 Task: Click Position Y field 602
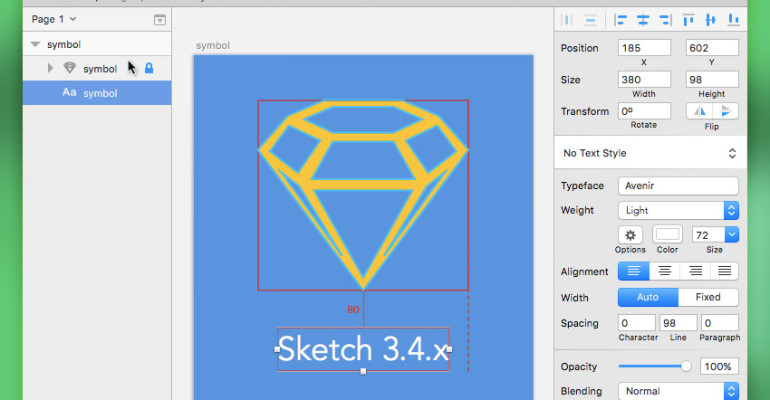tap(712, 48)
